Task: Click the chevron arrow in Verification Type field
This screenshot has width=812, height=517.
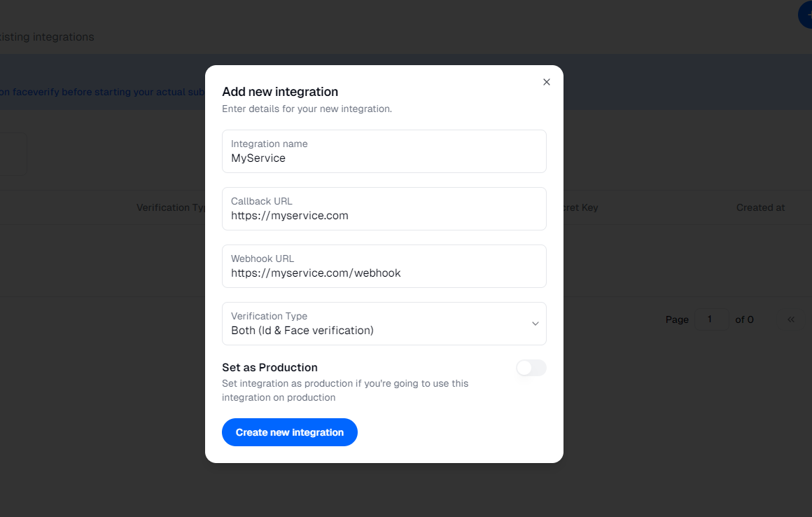Action: pos(535,324)
